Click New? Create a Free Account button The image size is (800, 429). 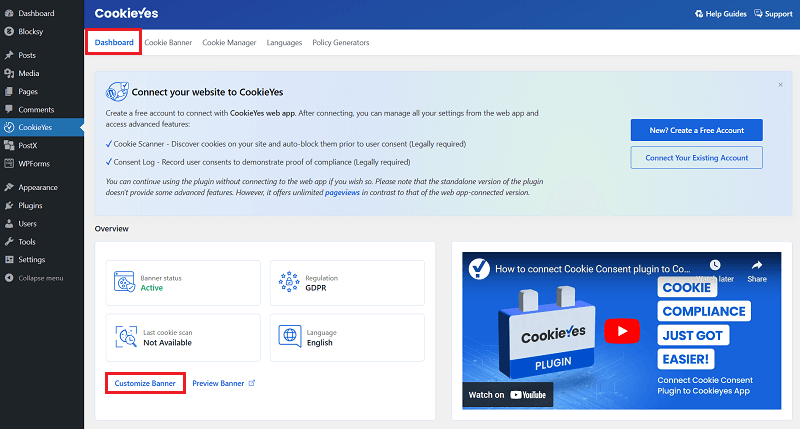[696, 130]
